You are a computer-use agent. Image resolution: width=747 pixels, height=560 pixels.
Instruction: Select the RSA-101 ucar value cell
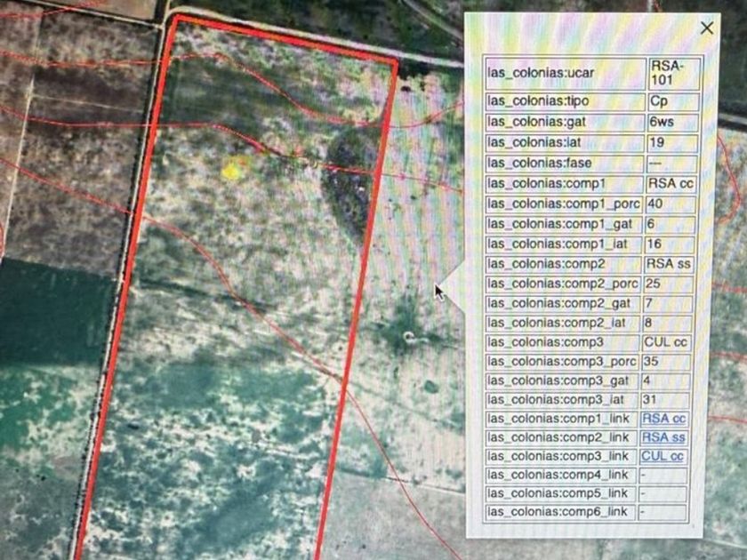(x=674, y=73)
